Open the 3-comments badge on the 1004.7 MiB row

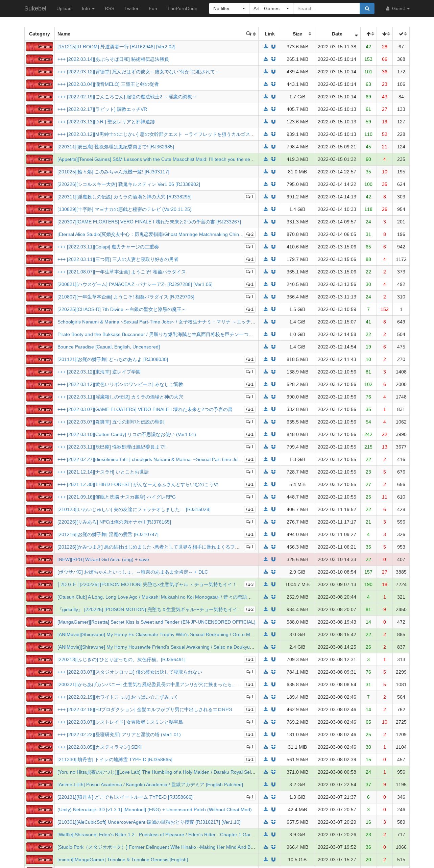pos(250,584)
